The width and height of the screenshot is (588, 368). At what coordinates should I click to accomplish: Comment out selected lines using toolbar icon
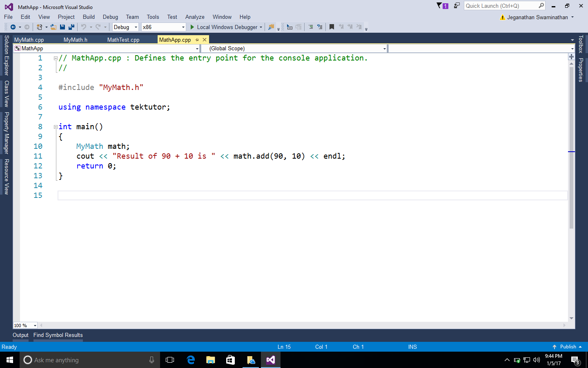coord(311,27)
